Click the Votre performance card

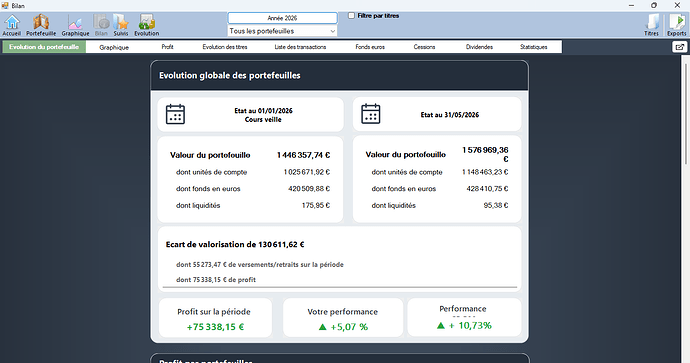[343, 318]
